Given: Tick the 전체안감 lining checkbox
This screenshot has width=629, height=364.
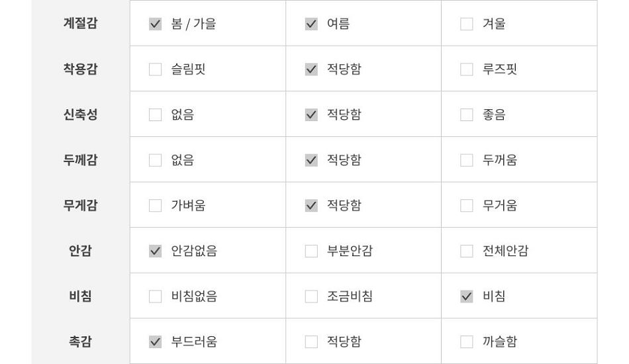Looking at the screenshot, I should pyautogui.click(x=467, y=251).
